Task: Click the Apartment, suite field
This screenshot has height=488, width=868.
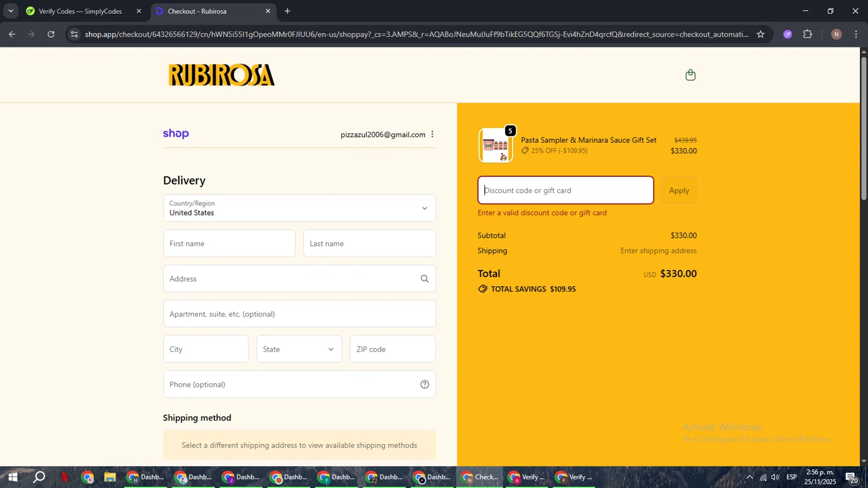Action: 299,314
